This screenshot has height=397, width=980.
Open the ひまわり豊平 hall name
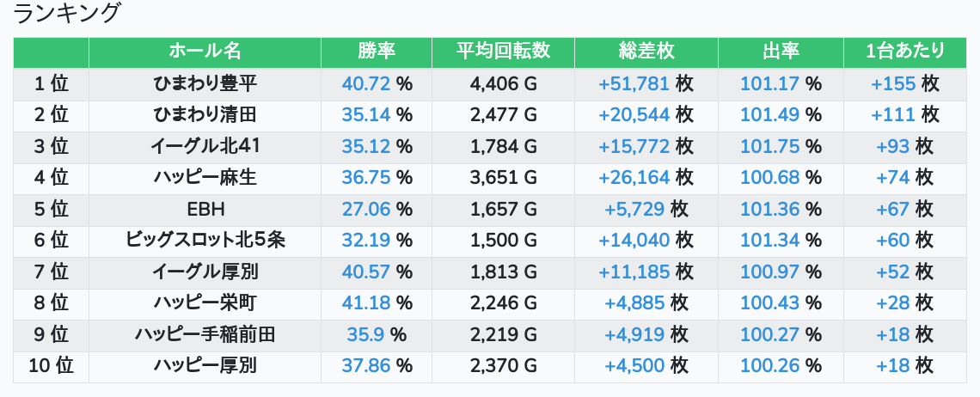tap(205, 84)
